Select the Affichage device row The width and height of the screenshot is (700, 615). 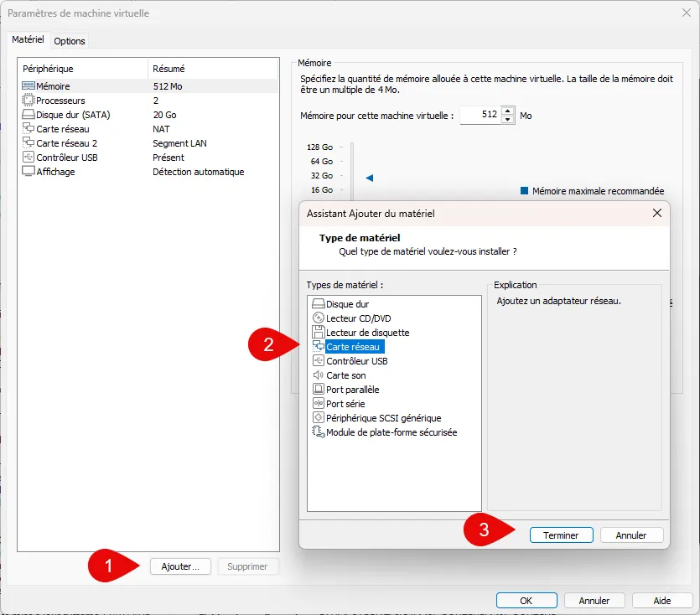55,172
